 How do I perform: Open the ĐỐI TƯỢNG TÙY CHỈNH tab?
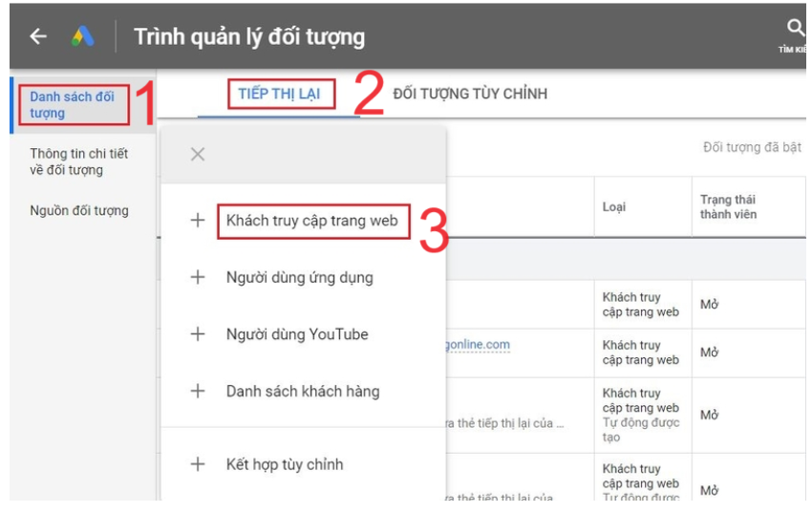[x=470, y=94]
